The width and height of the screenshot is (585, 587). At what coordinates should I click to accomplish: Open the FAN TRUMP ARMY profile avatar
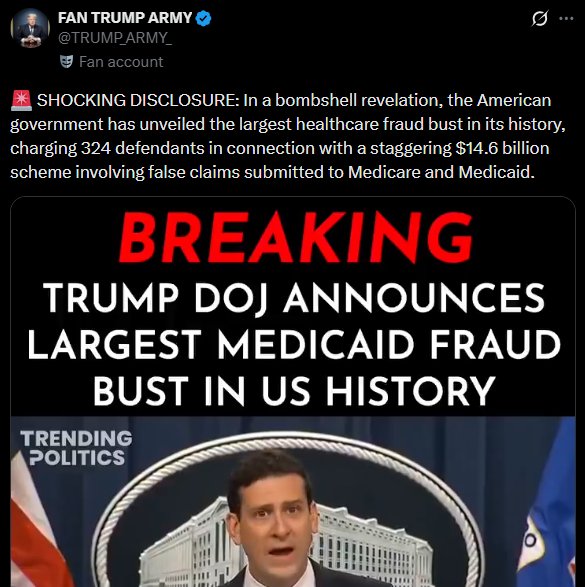pyautogui.click(x=30, y=28)
